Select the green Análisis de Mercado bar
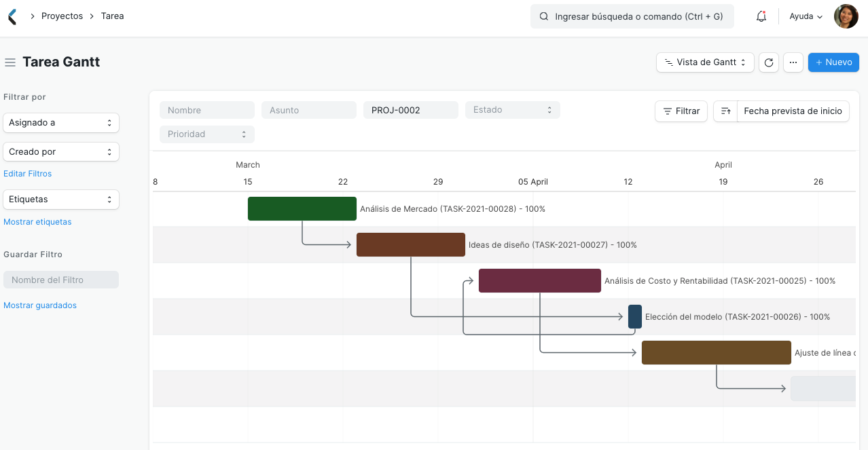 click(x=302, y=209)
